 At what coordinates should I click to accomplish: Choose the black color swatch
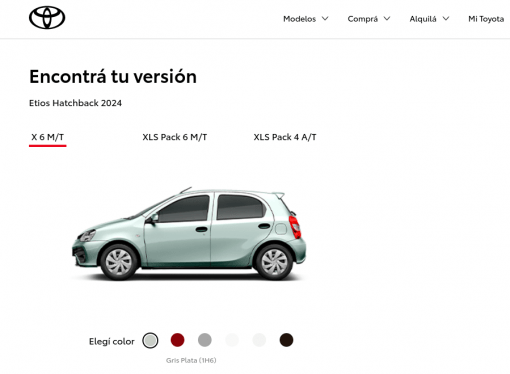pos(286,340)
